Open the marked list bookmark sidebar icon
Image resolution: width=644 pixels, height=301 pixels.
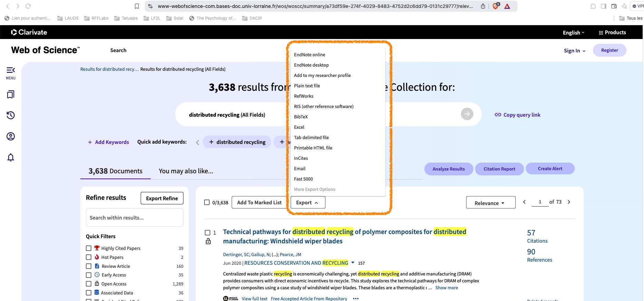coord(11,94)
